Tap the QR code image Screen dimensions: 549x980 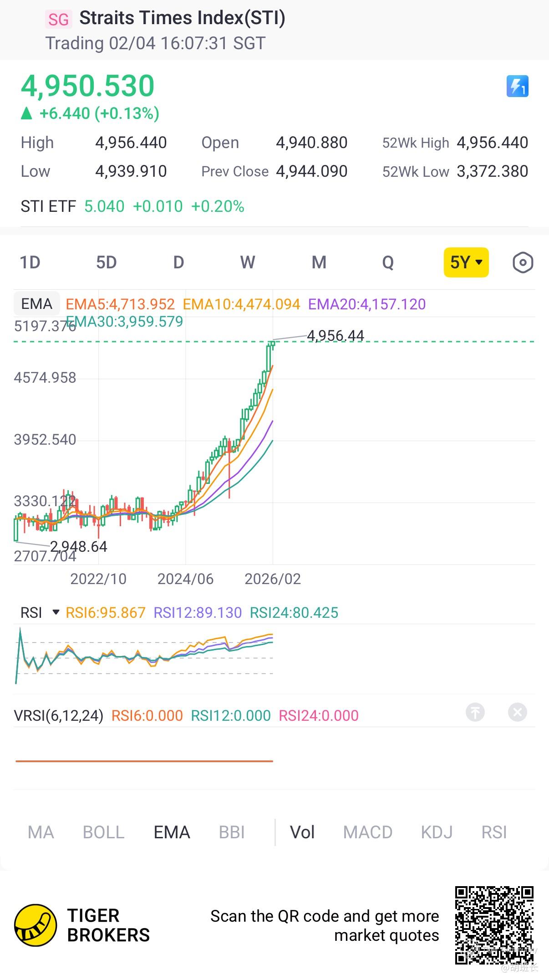pyautogui.click(x=494, y=925)
